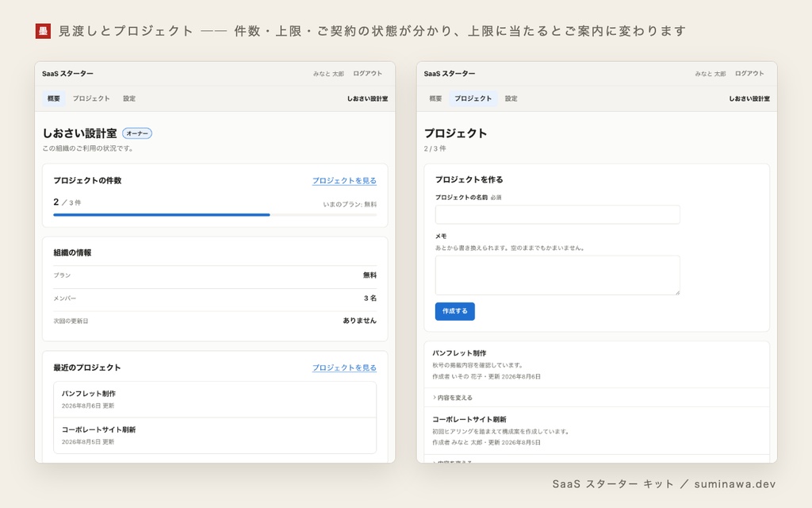Click プロジェクトを見る in the プロジェクトの件数 card
The height and width of the screenshot is (508, 812).
click(x=344, y=180)
